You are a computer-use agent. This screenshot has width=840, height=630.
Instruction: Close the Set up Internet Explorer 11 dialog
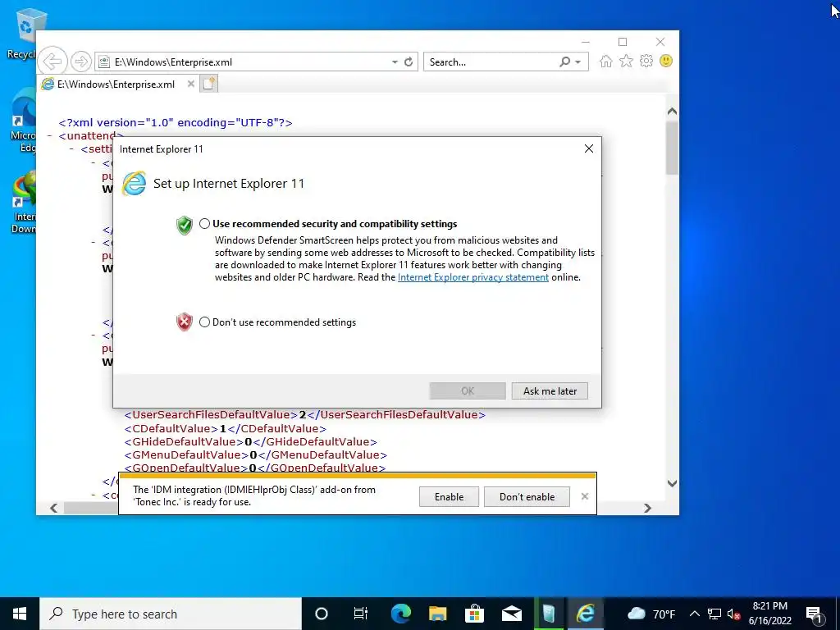click(589, 148)
